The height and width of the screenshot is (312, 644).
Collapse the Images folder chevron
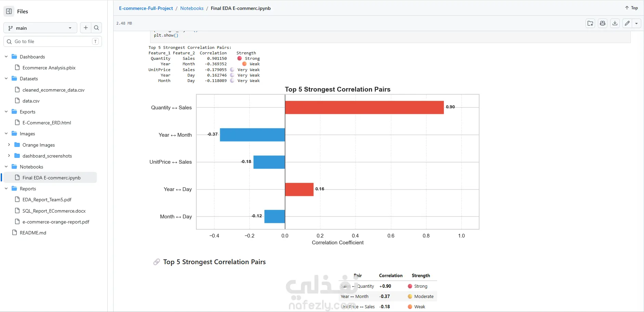[x=6, y=134]
